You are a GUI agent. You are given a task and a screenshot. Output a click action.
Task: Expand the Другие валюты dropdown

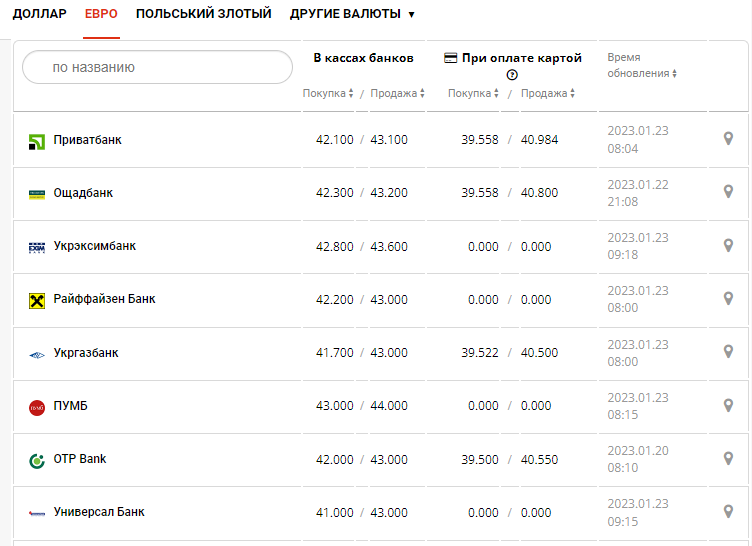tap(352, 14)
